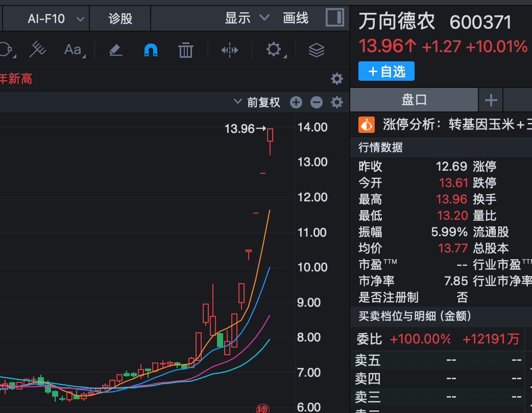Click the 今开 value 13.61
This screenshot has width=532, height=413.
[x=453, y=182]
